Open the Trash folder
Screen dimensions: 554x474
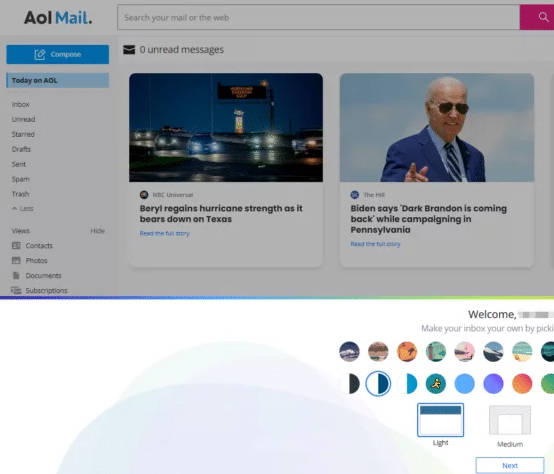(x=20, y=194)
